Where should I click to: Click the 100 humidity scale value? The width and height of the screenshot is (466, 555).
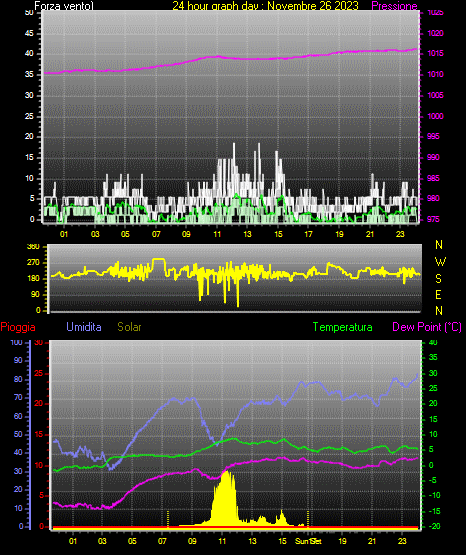(x=17, y=343)
